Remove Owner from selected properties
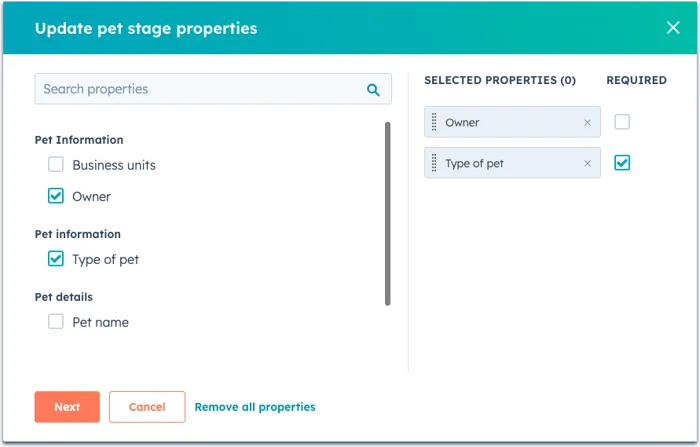The height and width of the screenshot is (447, 700). click(588, 122)
